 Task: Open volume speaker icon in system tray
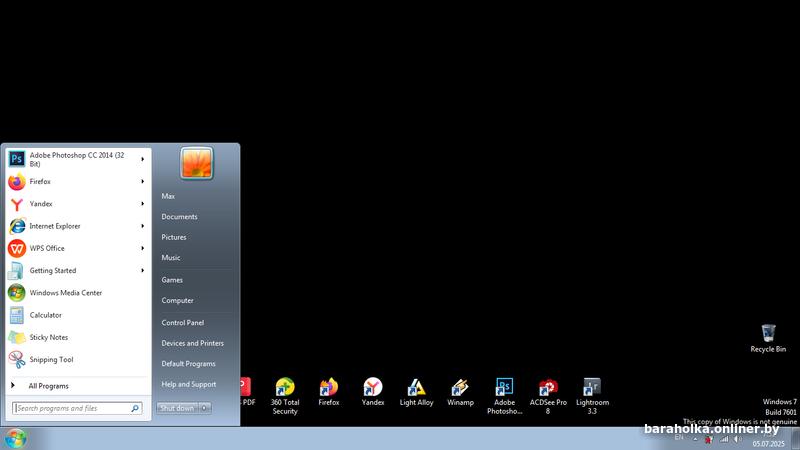[x=738, y=439]
